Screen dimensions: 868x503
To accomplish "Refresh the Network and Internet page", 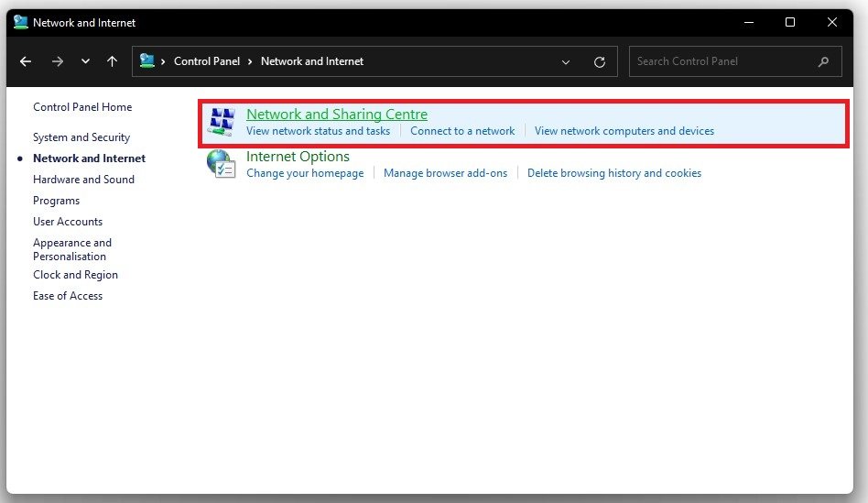I will (600, 62).
